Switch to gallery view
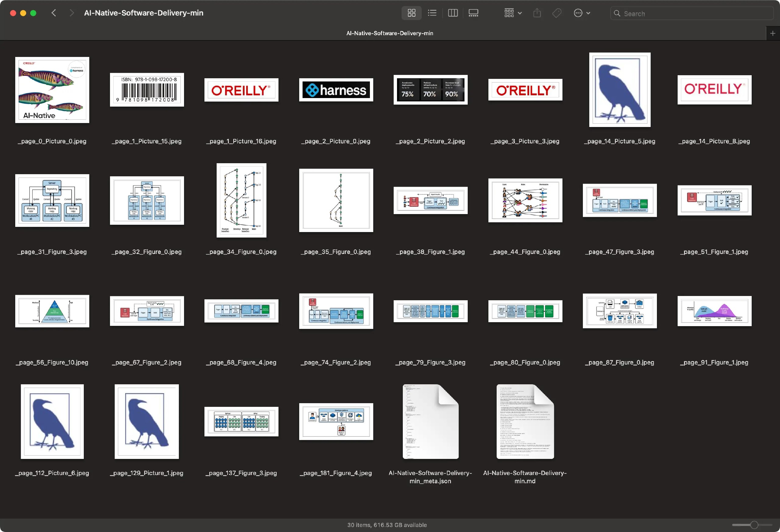The image size is (780, 532). (x=473, y=13)
